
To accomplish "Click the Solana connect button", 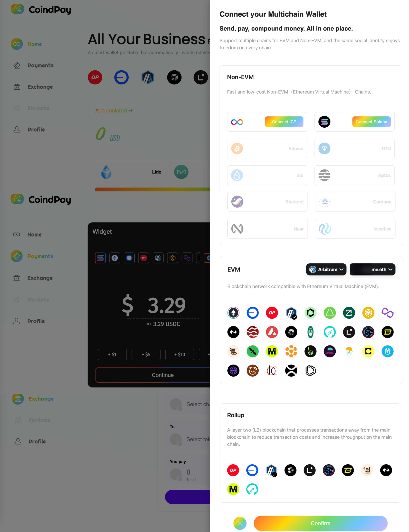I will pyautogui.click(x=371, y=122).
